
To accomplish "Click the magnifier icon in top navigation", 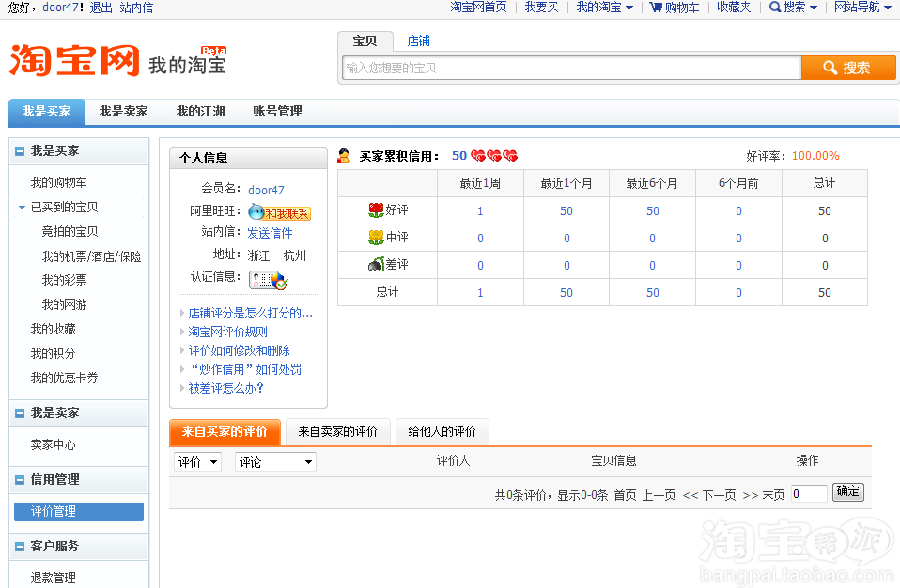I will click(x=775, y=7).
